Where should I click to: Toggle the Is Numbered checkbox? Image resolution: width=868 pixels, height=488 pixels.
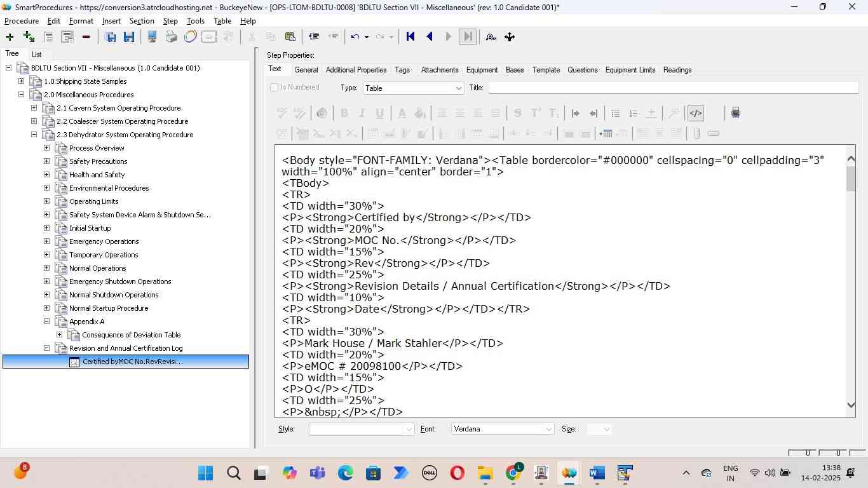click(x=275, y=88)
